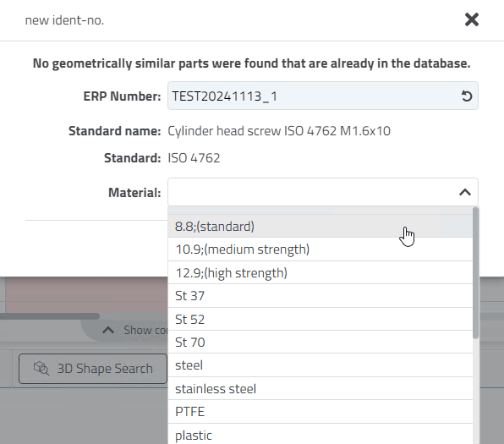504x444 pixels.
Task: Collapse the Material dropdown chevron
Action: click(x=465, y=192)
